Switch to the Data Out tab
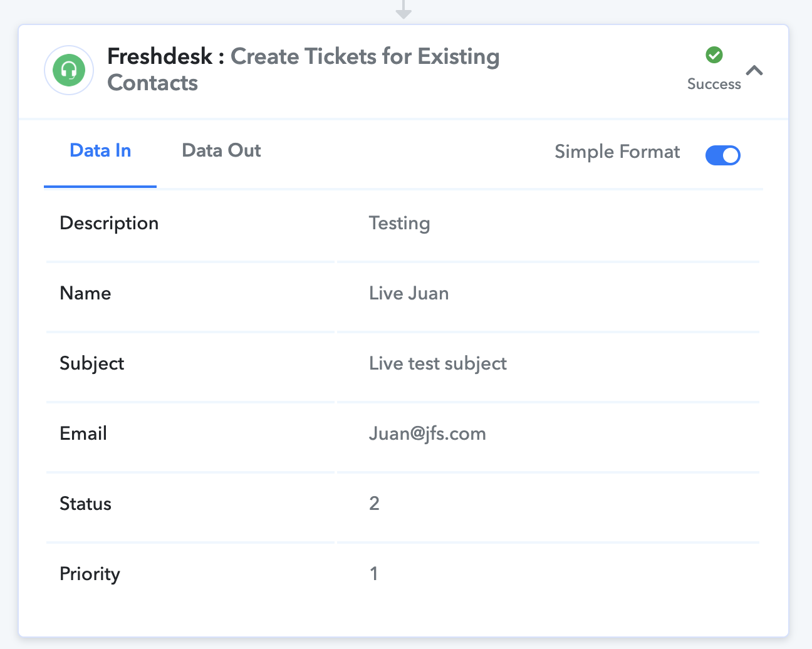Image resolution: width=812 pixels, height=649 pixels. click(221, 150)
